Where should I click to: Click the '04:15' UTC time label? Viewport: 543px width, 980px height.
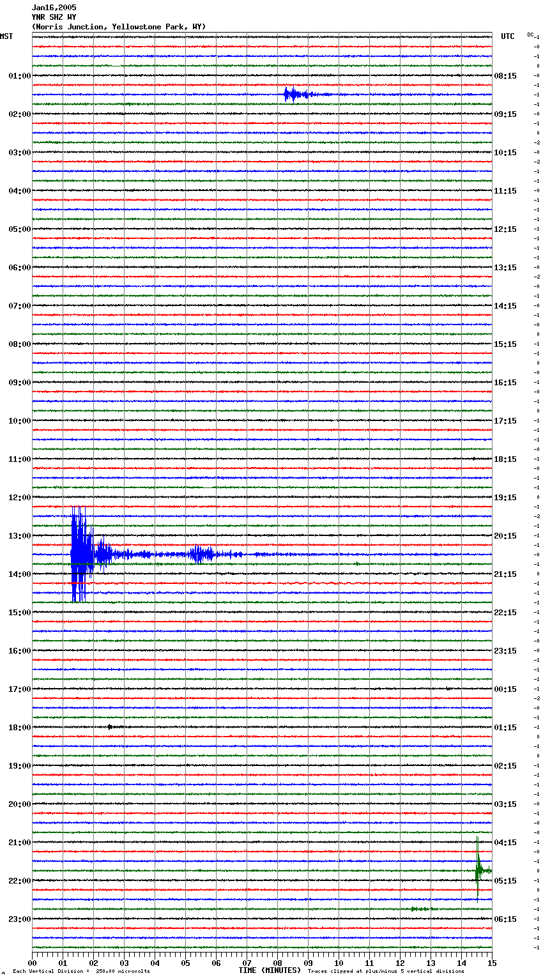point(505,843)
